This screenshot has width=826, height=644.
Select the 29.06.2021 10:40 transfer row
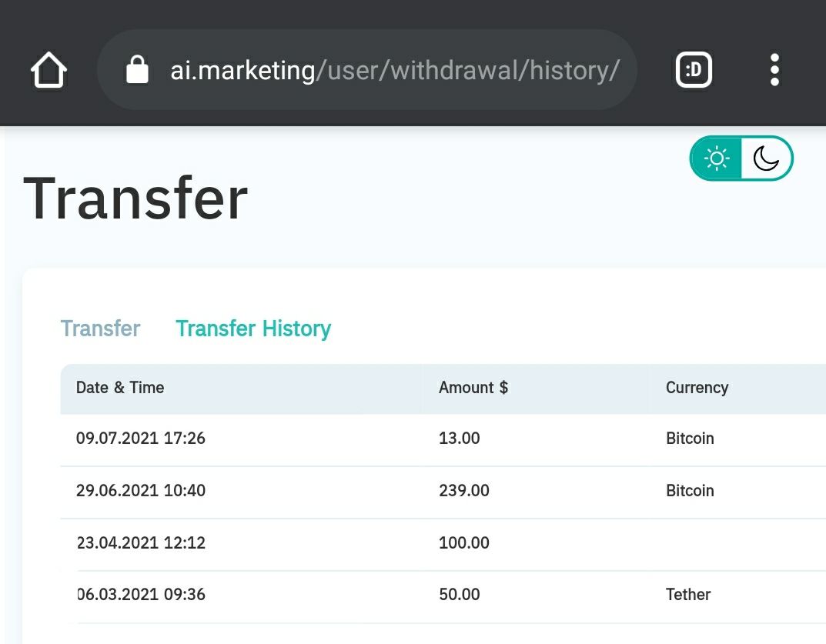pos(443,492)
